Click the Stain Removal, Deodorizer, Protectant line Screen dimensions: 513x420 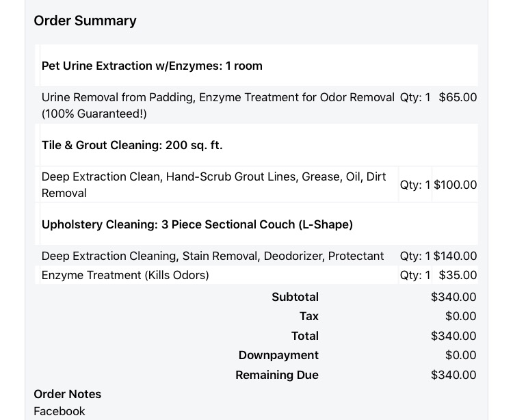(x=213, y=256)
